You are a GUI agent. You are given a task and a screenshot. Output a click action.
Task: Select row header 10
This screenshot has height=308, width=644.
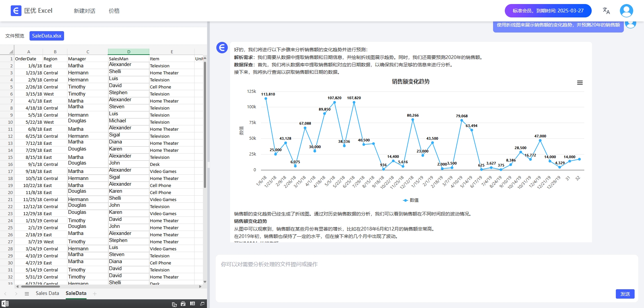click(x=7, y=122)
